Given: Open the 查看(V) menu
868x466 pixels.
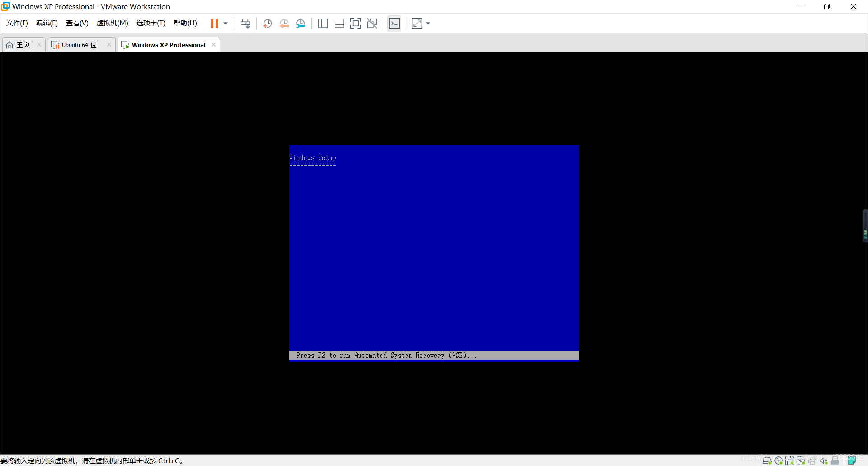Looking at the screenshot, I should (x=77, y=23).
